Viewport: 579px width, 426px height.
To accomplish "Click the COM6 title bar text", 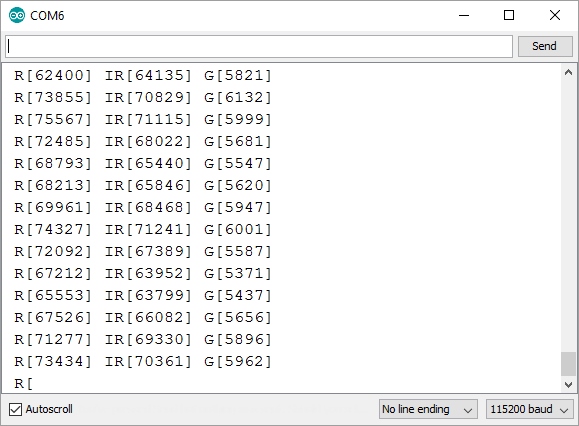I will pos(47,16).
